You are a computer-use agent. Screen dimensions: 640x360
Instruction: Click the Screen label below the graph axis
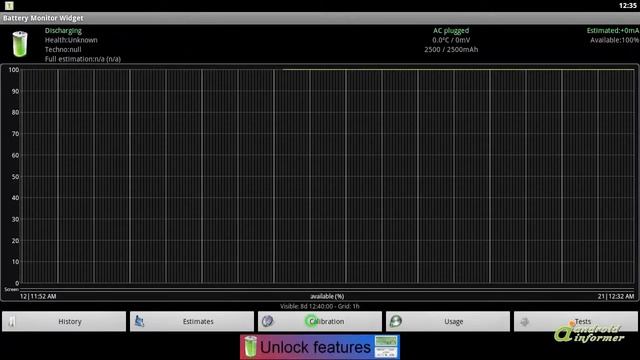click(11, 289)
